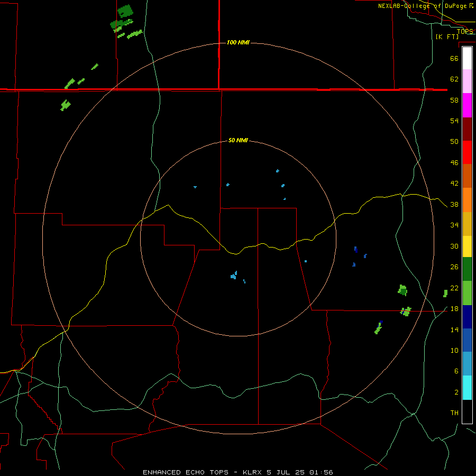Select the magenta legend color band
The image size is (476, 476).
467,105
